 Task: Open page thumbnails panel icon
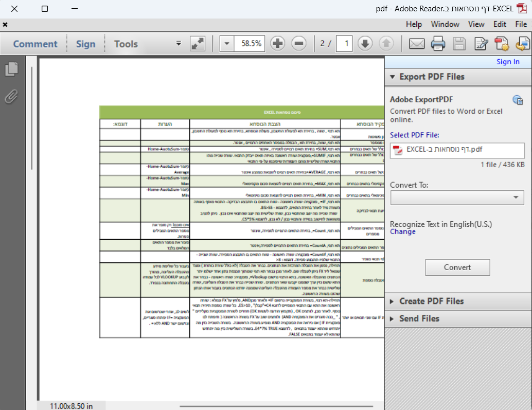point(11,69)
